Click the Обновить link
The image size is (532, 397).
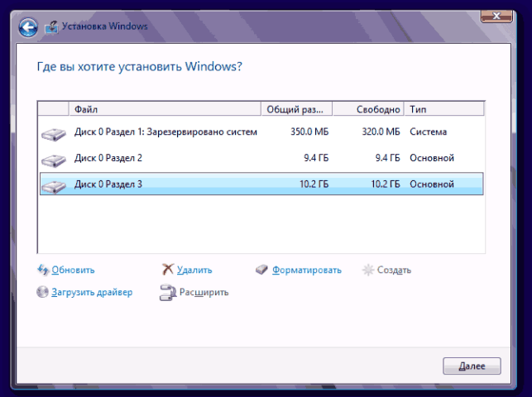click(x=73, y=270)
